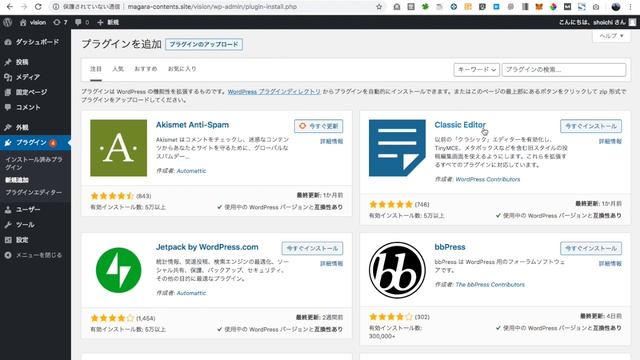
Task: Click the plus 新規 admin bar item
Action: pos(108,22)
